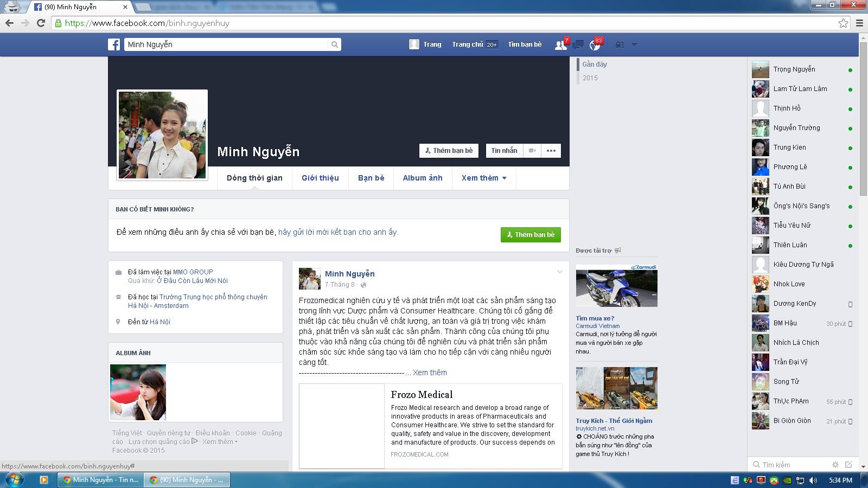
Task: Expand the post options chevron
Action: (x=559, y=272)
